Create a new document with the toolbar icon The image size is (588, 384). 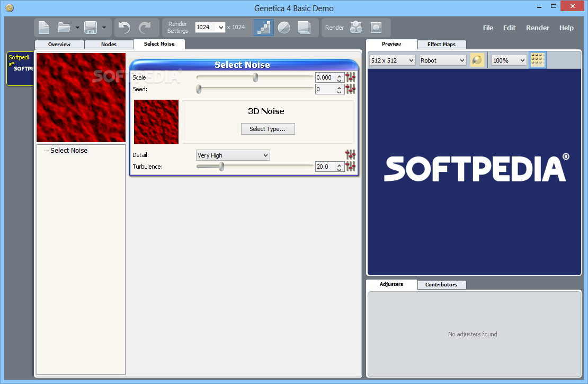point(44,28)
